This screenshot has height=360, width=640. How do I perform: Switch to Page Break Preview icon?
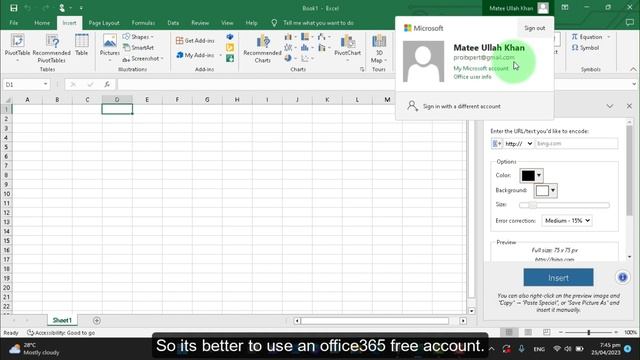547,332
